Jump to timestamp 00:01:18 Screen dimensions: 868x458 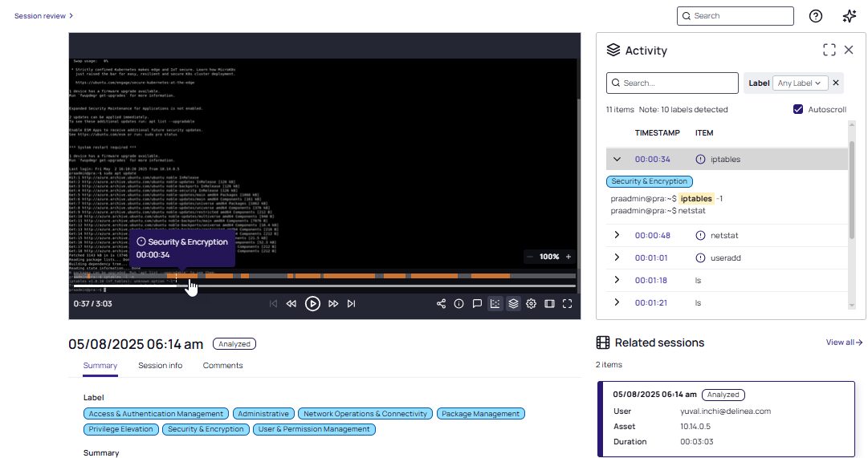point(651,281)
